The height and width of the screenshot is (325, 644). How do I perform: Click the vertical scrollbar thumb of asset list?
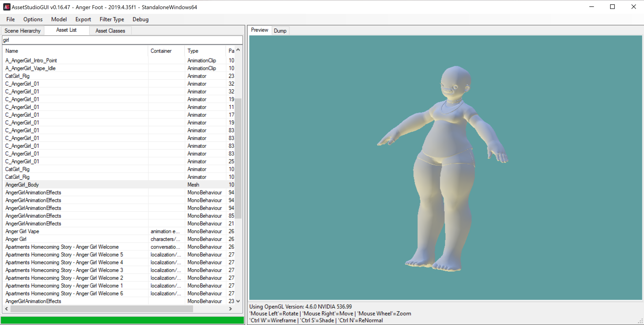pos(238,158)
